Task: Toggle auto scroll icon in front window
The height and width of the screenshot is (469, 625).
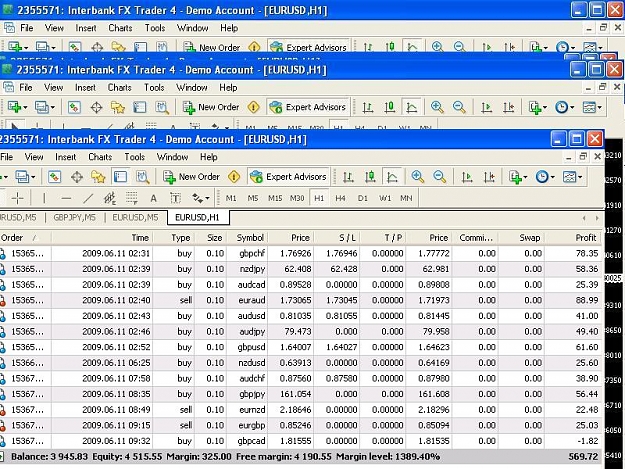Action: pyautogui.click(x=467, y=177)
